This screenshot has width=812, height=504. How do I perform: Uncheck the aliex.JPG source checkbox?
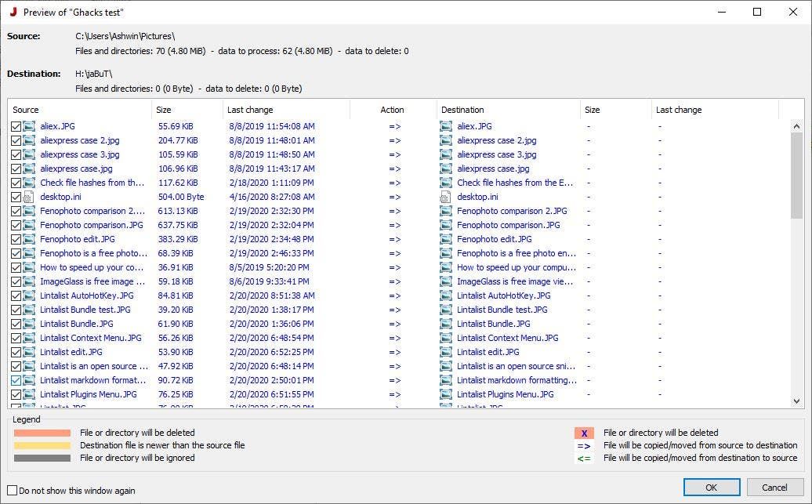pyautogui.click(x=16, y=126)
